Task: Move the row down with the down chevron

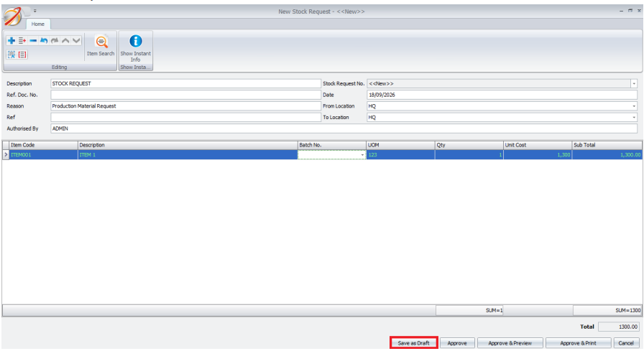Action: 76,41
